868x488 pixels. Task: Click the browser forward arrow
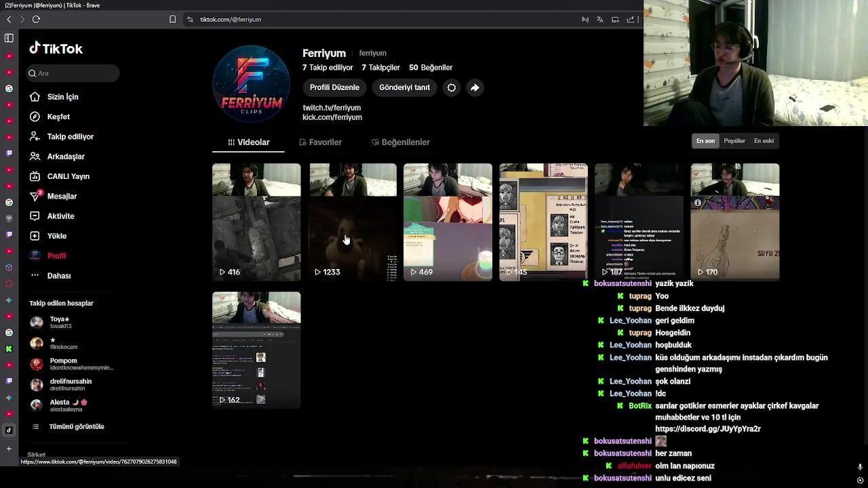pos(22,20)
